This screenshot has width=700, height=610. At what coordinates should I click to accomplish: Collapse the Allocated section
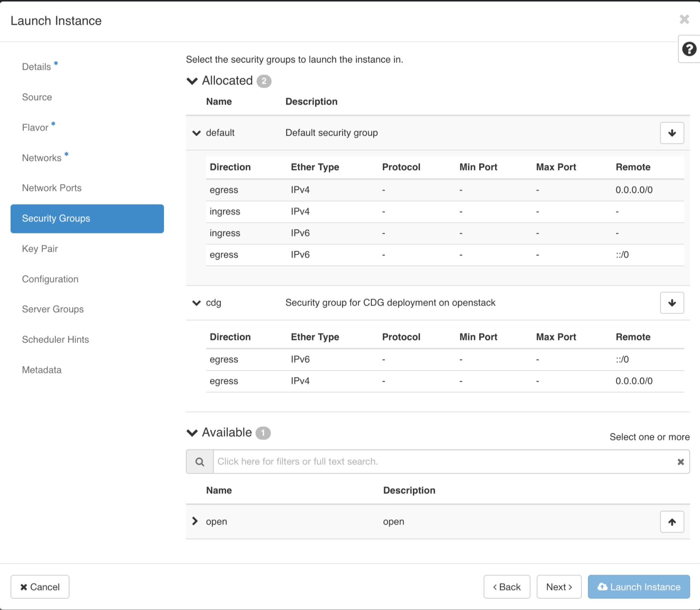point(192,81)
